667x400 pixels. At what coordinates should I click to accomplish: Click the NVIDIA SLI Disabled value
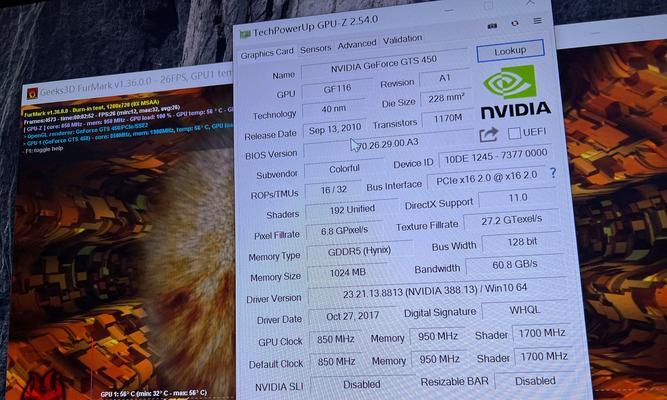[362, 384]
